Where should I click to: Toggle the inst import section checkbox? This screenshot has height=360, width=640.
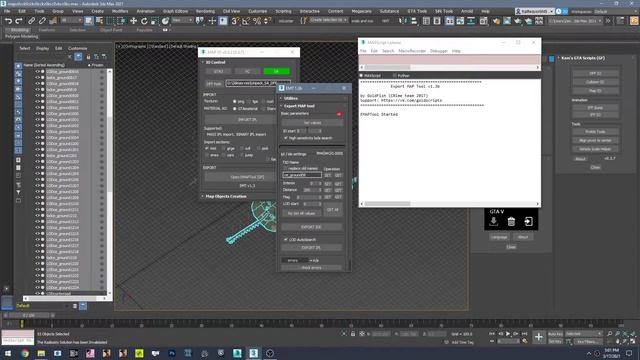coord(207,148)
